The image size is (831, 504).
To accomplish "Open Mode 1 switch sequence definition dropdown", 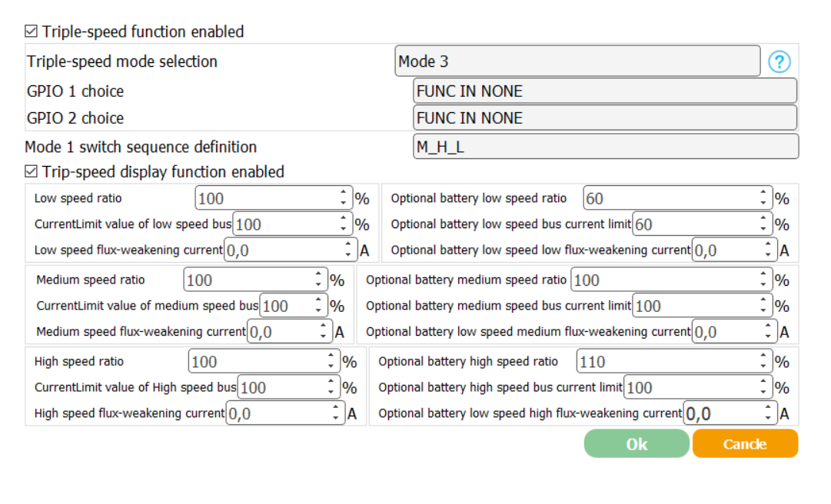I will pyautogui.click(x=605, y=147).
